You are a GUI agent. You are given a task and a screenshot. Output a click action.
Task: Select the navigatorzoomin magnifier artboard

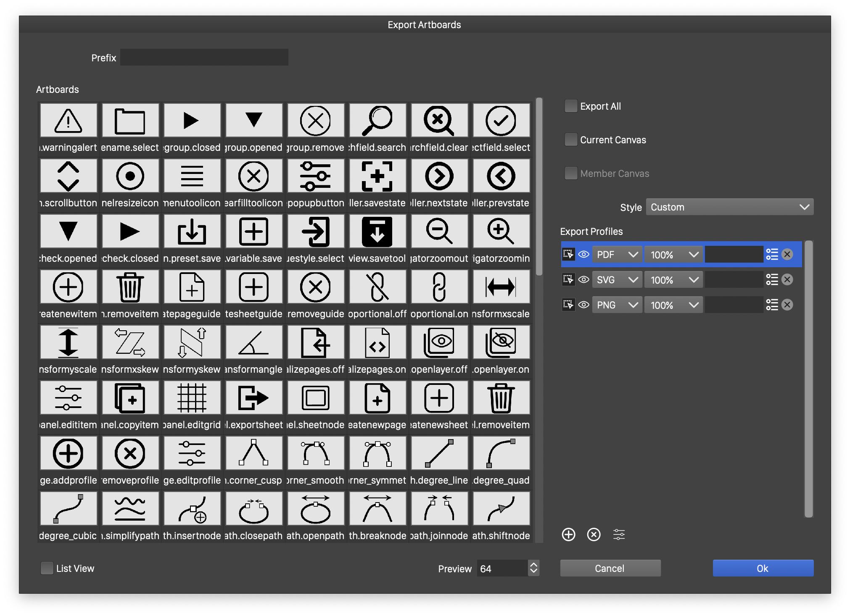pos(501,232)
